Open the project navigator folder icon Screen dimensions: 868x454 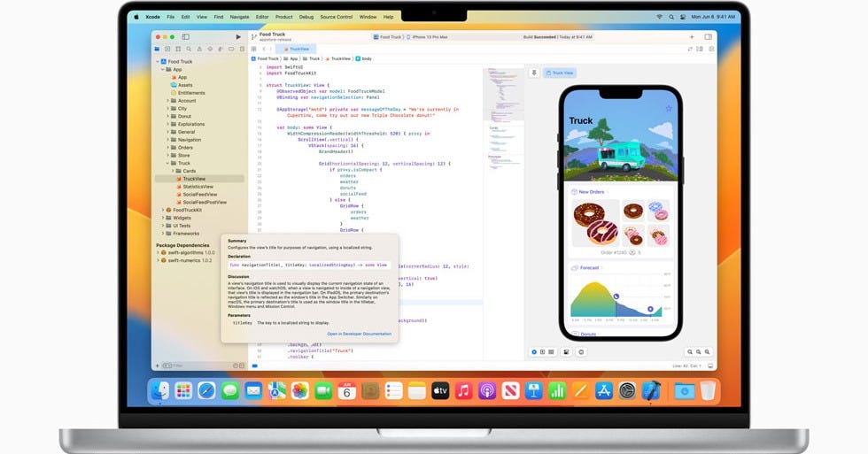click(x=157, y=50)
